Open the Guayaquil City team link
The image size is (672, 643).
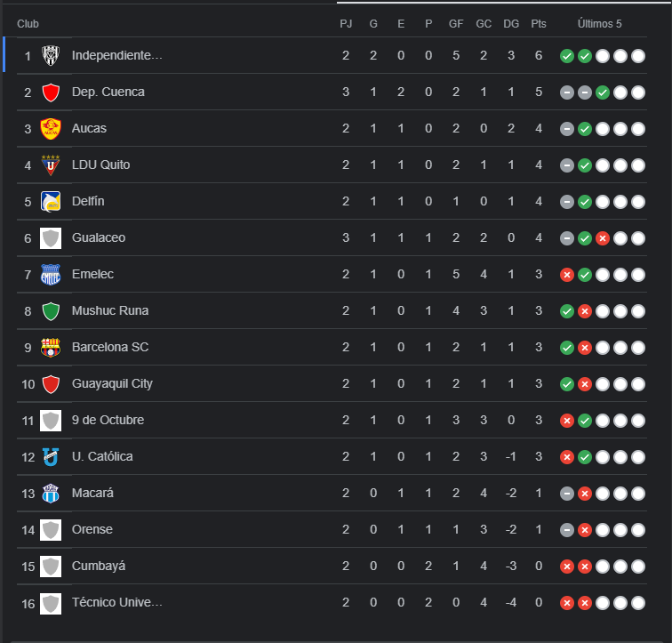pos(112,383)
